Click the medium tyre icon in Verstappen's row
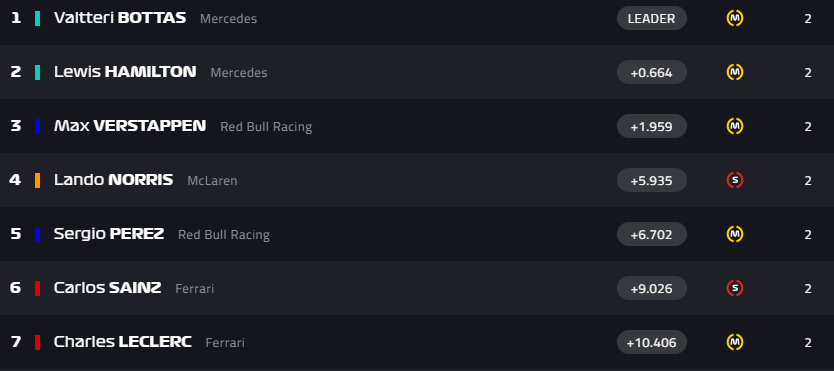This screenshot has height=371, width=834. click(735, 127)
